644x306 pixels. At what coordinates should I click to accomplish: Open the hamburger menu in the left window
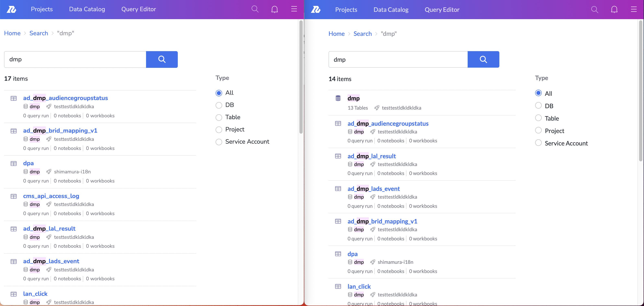coord(294,9)
